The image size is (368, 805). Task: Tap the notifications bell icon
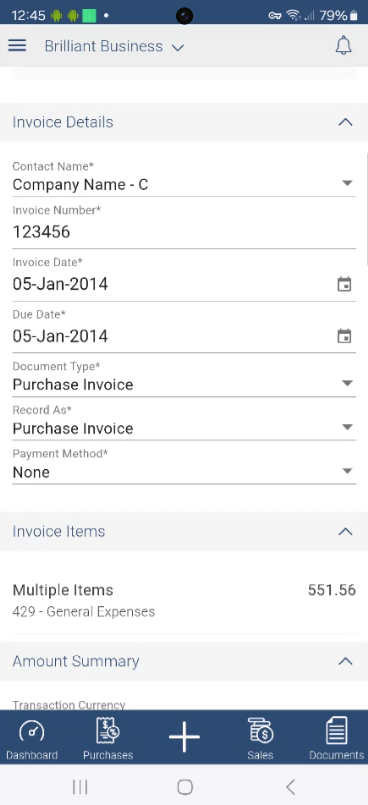click(x=343, y=46)
